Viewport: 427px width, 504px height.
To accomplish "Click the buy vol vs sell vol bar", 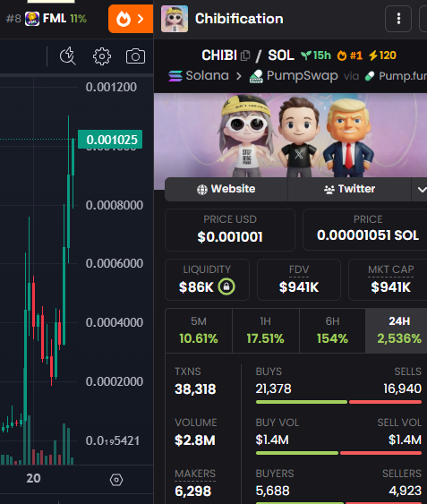I will pyautogui.click(x=338, y=453).
